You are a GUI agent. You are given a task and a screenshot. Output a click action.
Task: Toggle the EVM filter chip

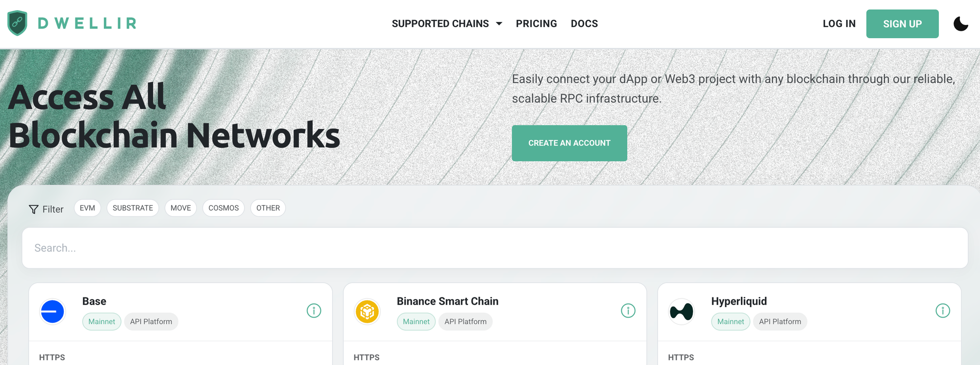(87, 208)
